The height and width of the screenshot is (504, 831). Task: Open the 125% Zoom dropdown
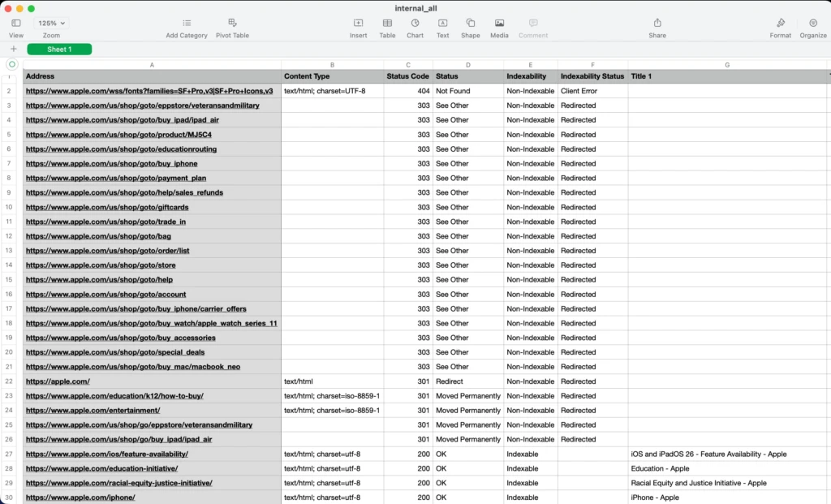point(51,24)
